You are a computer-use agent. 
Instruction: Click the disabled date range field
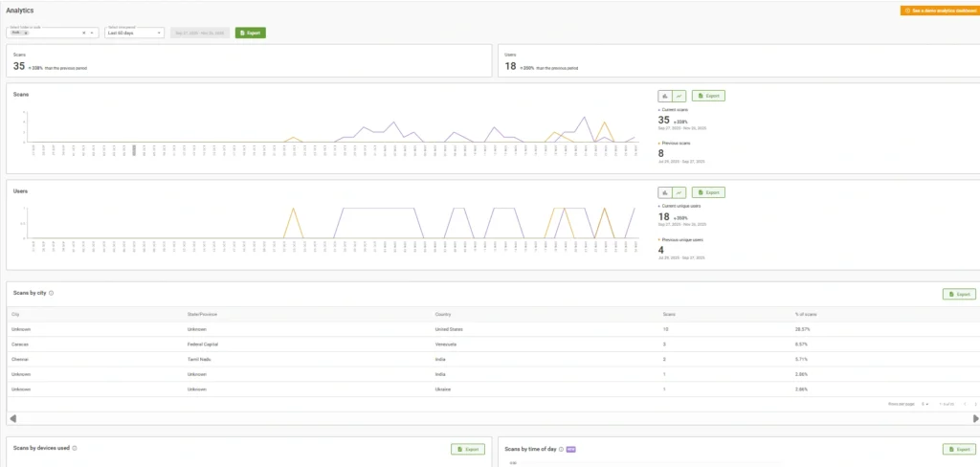(x=200, y=33)
